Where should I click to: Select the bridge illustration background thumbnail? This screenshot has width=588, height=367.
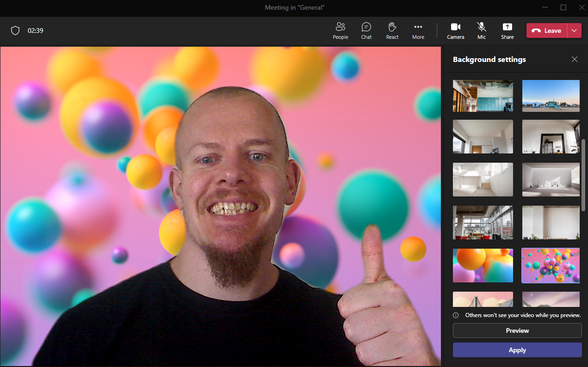click(483, 299)
